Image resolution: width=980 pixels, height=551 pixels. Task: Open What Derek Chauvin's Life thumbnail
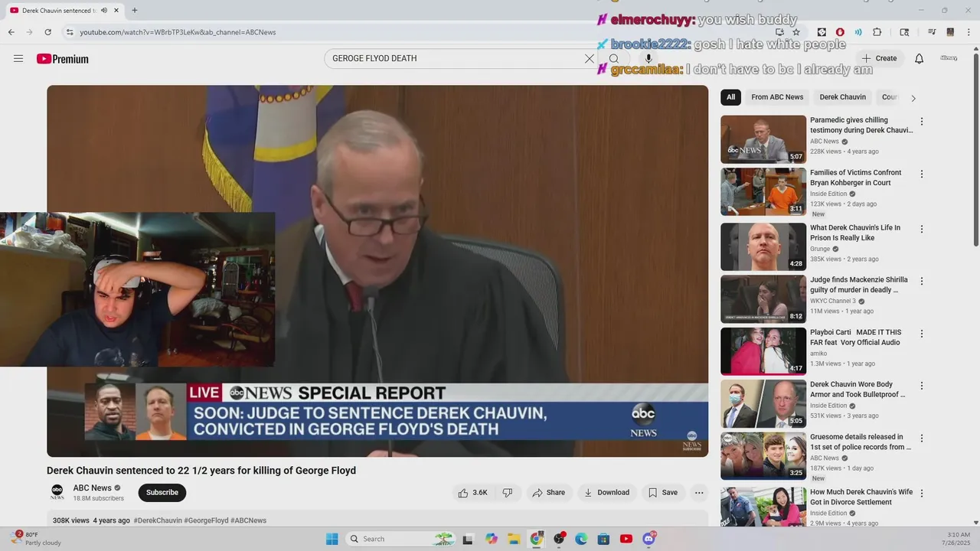click(x=763, y=247)
